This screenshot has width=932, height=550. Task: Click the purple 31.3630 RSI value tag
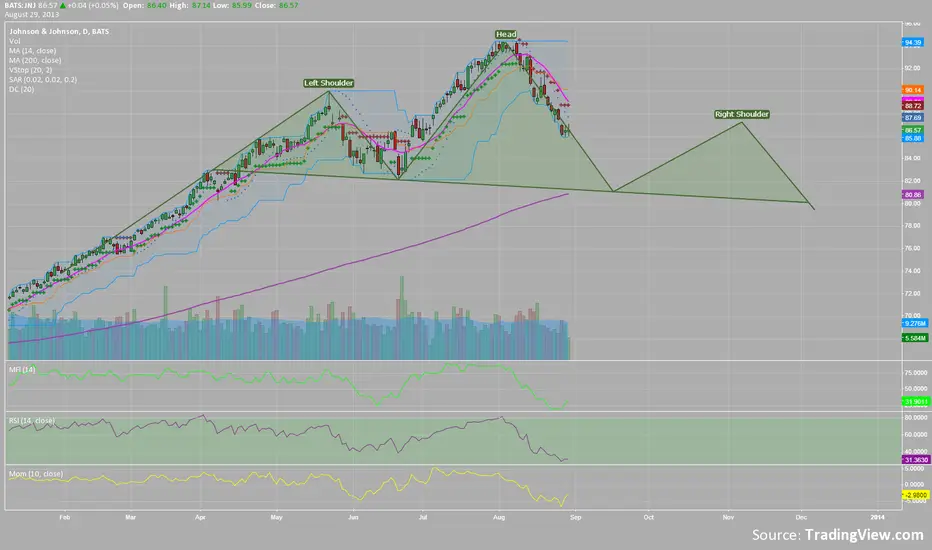[915, 460]
